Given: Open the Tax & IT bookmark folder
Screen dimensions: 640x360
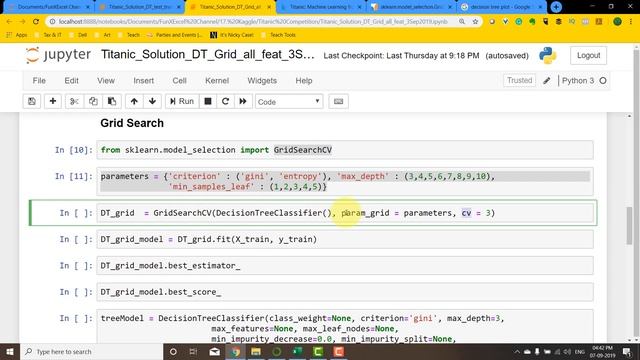Looking at the screenshot, I should click(x=48, y=35).
